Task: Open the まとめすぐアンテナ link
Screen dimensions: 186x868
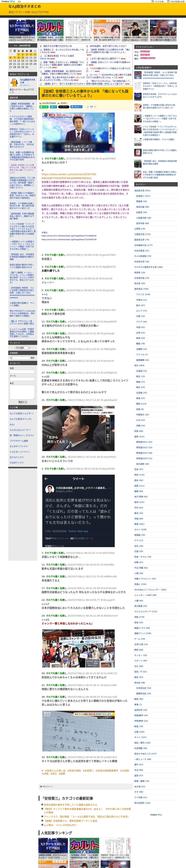Action: pyautogui.click(x=19, y=446)
